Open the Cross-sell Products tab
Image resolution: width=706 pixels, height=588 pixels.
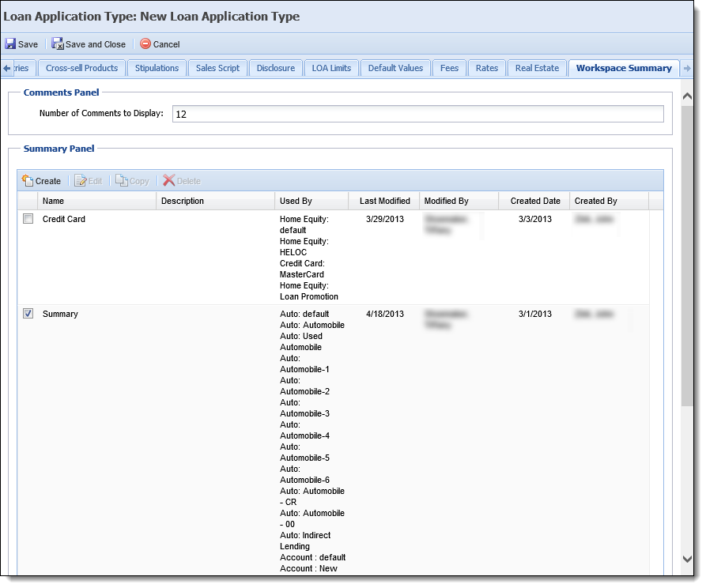(81, 68)
